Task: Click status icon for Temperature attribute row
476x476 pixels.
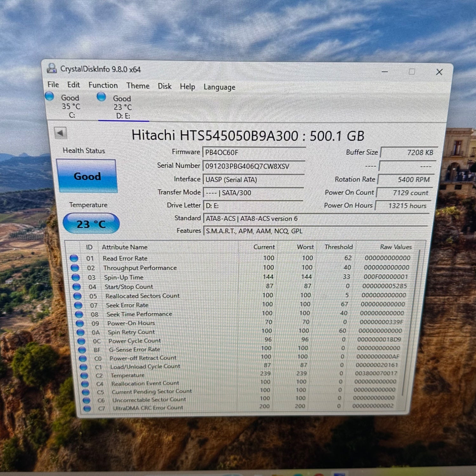Action: pos(84,375)
